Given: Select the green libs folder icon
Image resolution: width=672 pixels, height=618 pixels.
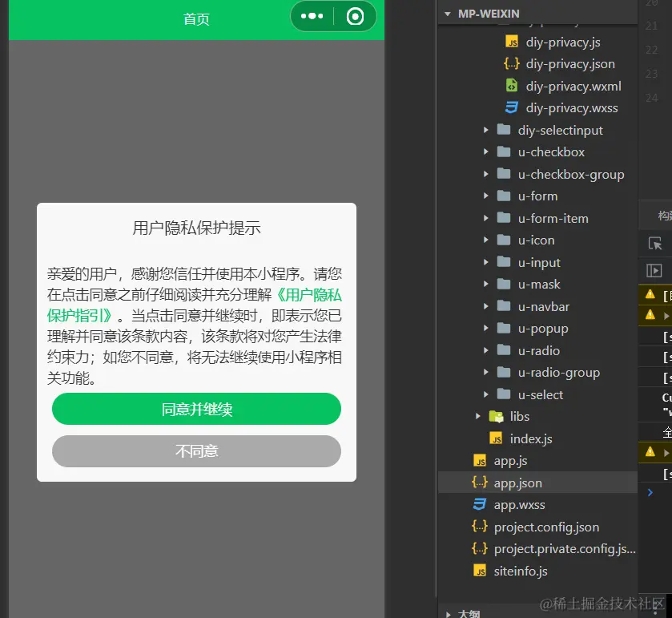Looking at the screenshot, I should pos(496,416).
